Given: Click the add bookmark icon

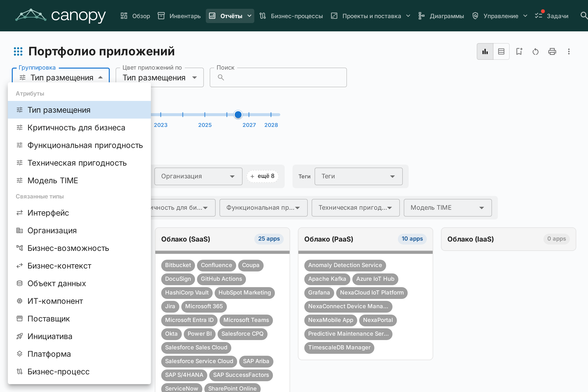Looking at the screenshot, I should tap(519, 51).
